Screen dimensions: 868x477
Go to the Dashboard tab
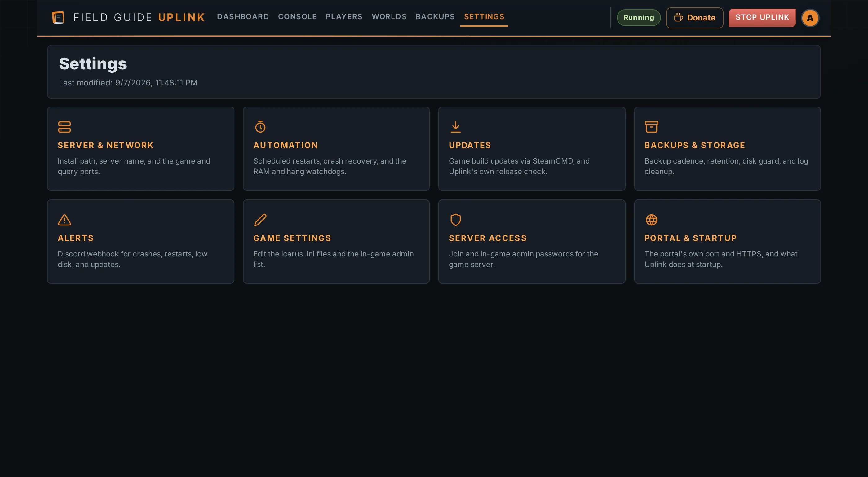click(x=243, y=16)
